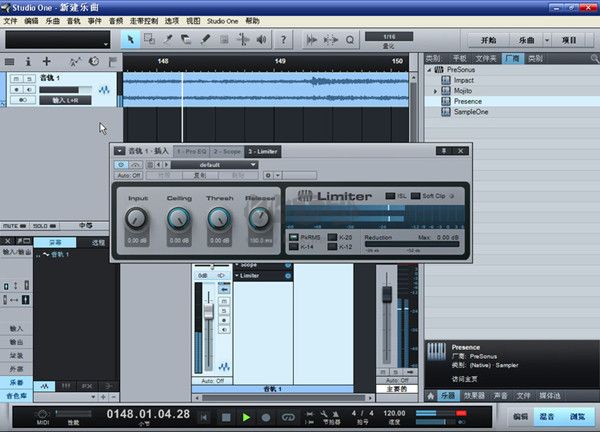Toggle the Limiter power bypass button

[121, 164]
